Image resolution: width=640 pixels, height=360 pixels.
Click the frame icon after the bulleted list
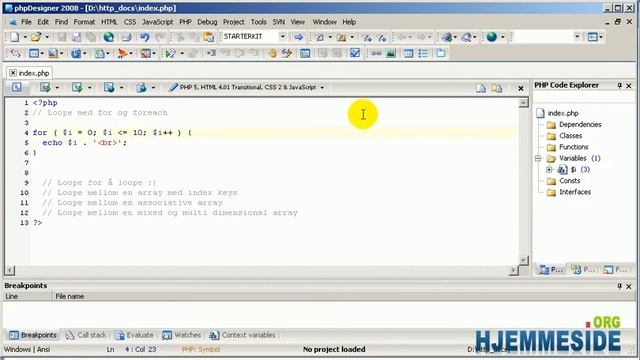pos(441,53)
